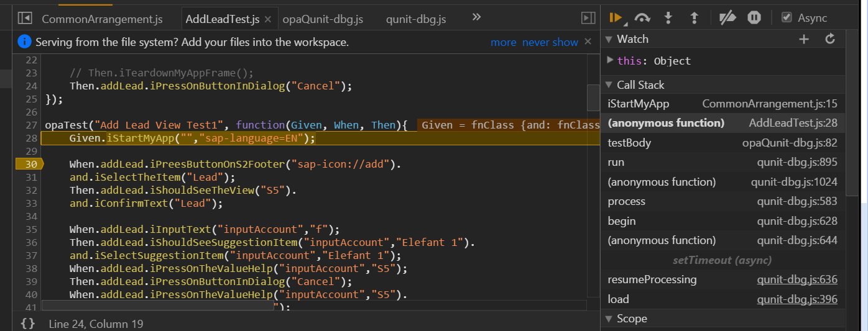Image resolution: width=868 pixels, height=331 pixels.
Task: Click the 'setTimeout (async)' separator label
Action: [722, 260]
